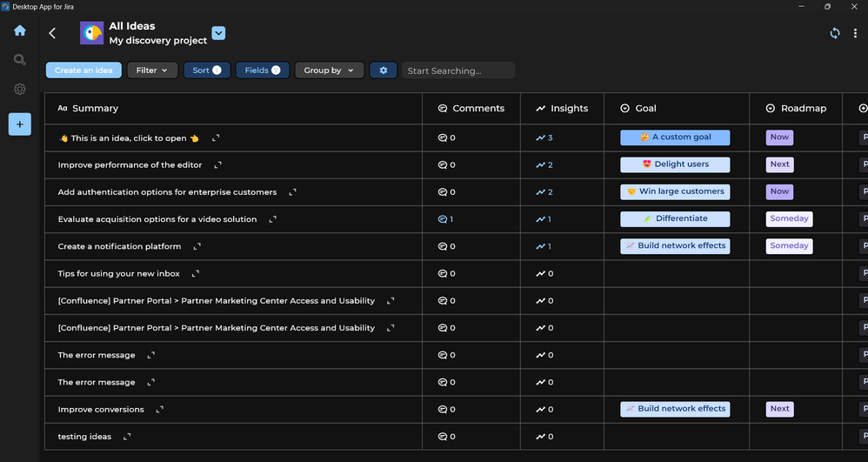868x462 pixels.
Task: Open 'Create a notification platform' summary
Action: pyautogui.click(x=119, y=246)
